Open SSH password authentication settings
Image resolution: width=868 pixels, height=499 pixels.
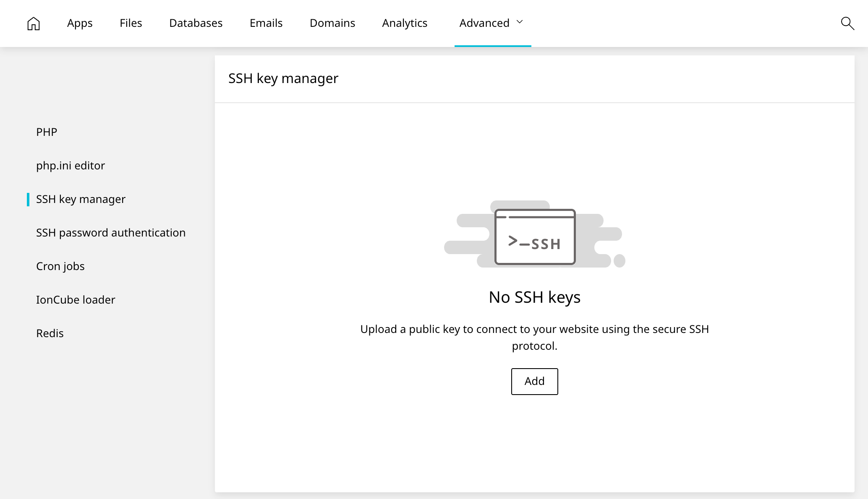(111, 233)
